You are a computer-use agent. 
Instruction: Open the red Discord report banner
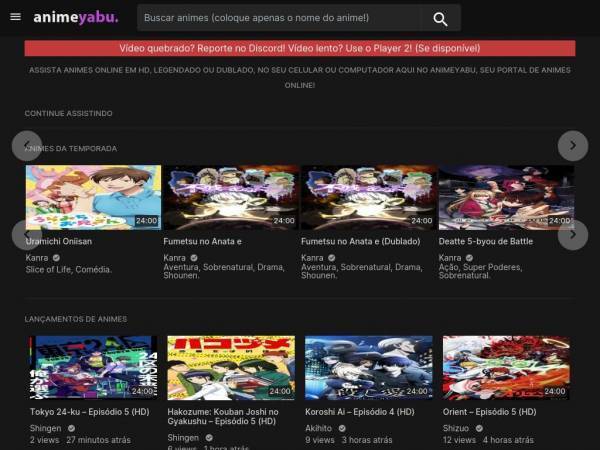click(300, 48)
